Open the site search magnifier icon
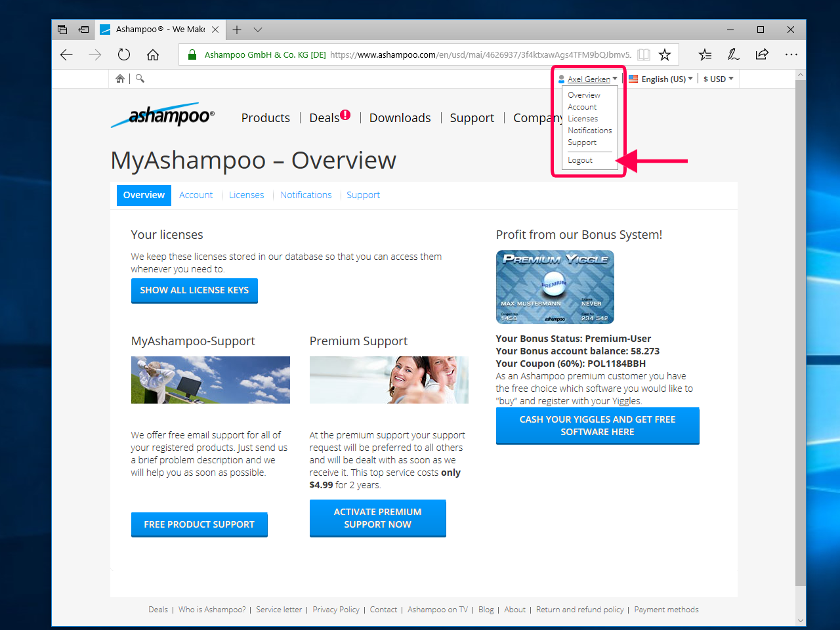This screenshot has height=630, width=840. 140,79
